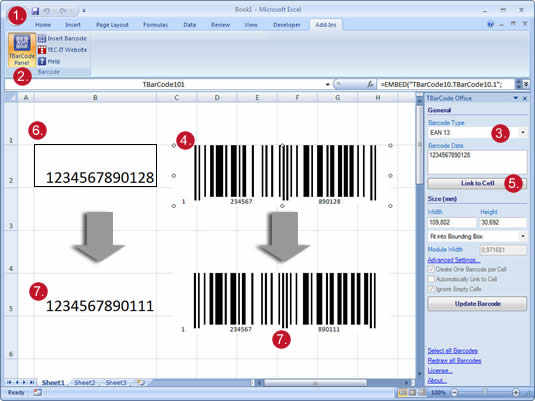This screenshot has width=535, height=401.
Task: Select cell containing 1234567890111
Action: (x=96, y=295)
